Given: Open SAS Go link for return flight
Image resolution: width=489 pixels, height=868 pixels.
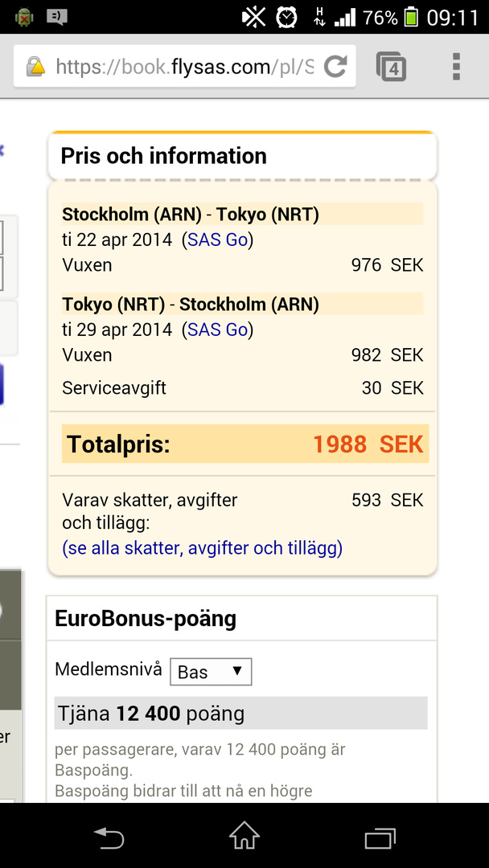Looking at the screenshot, I should pyautogui.click(x=217, y=330).
